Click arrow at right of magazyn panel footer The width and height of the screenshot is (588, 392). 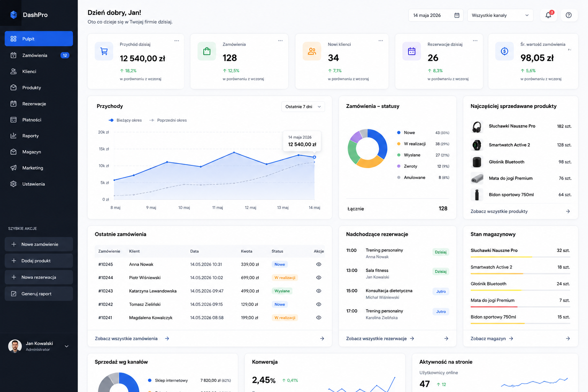568,338
